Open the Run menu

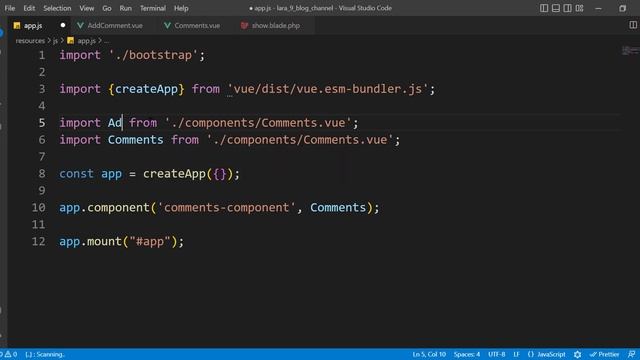pos(126,8)
